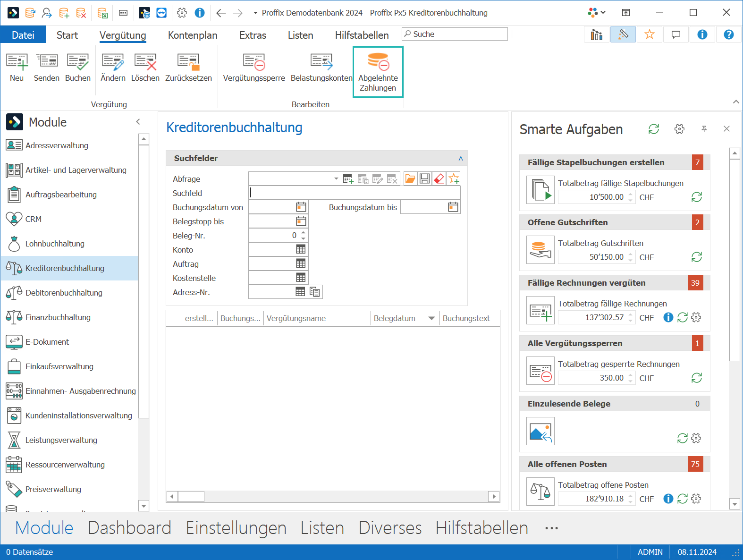Click the Alle Vergütungssperren task icon
The height and width of the screenshot is (560, 743).
pos(540,371)
